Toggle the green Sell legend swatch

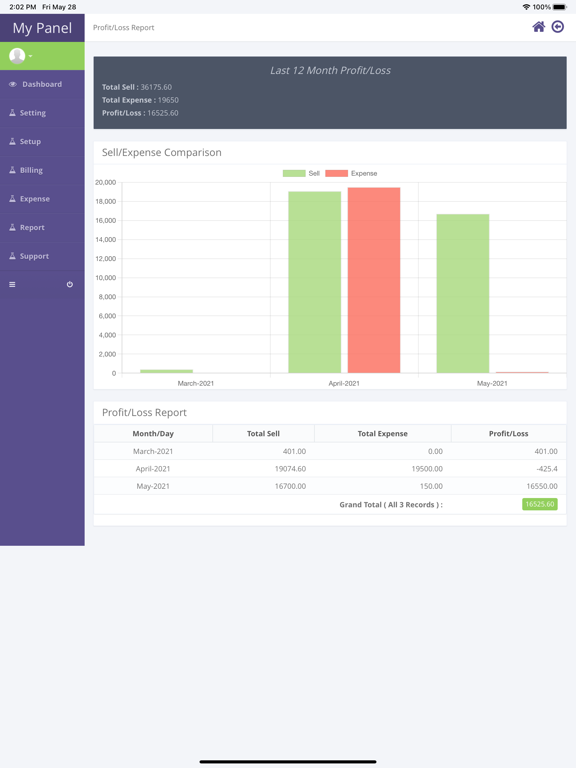(294, 173)
